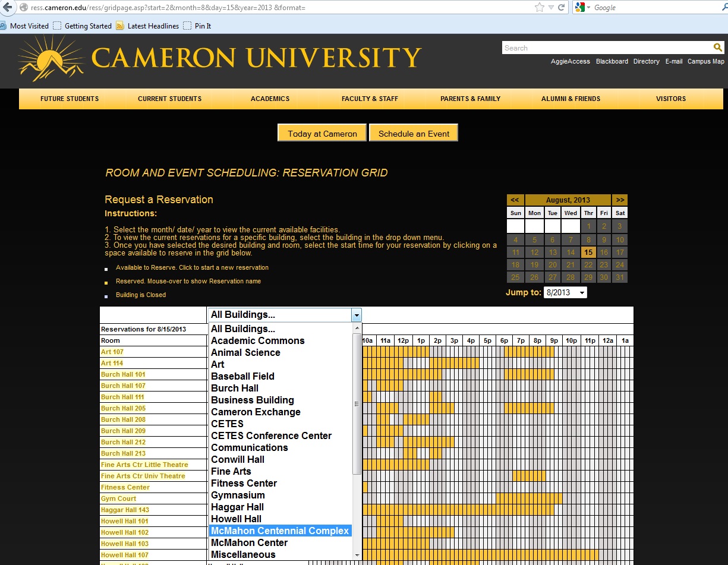Pick CETES Conference Center option
The width and height of the screenshot is (728, 565).
[280, 435]
